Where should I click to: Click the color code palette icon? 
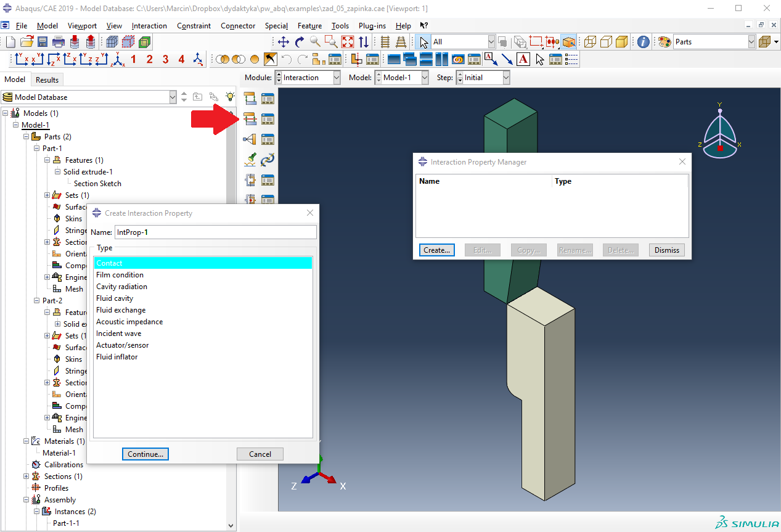coord(664,42)
